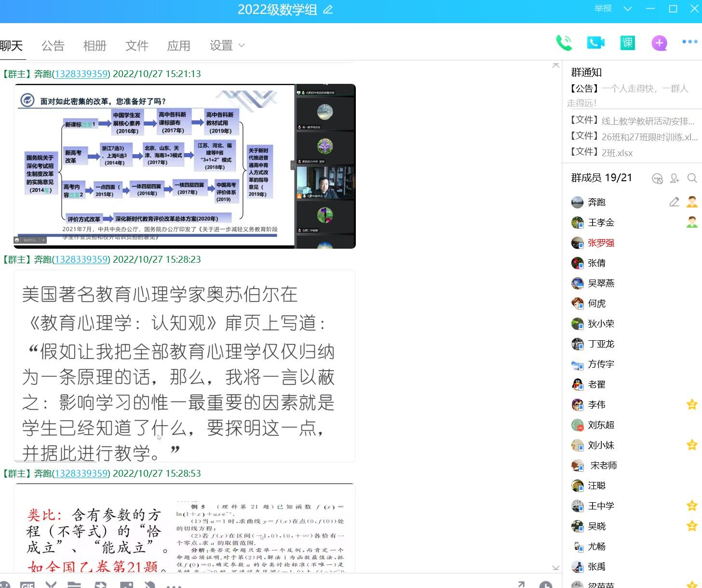Image resolution: width=702 pixels, height=588 pixels.
Task: Expand the 设置 dropdown menu
Action: click(x=227, y=46)
